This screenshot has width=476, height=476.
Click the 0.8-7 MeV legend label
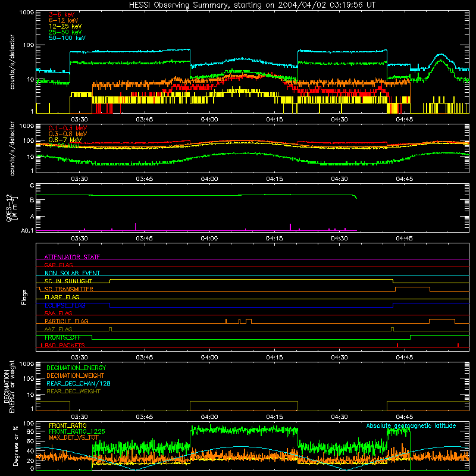(x=65, y=140)
